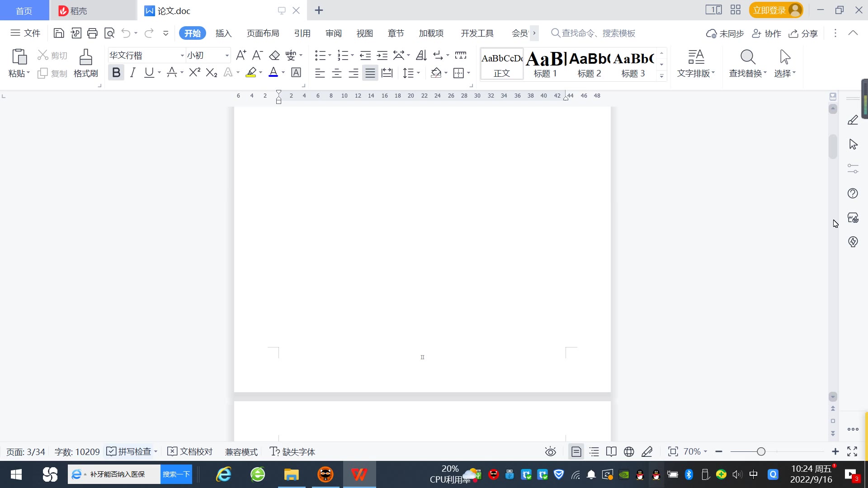Increase paragraph indent

382,55
